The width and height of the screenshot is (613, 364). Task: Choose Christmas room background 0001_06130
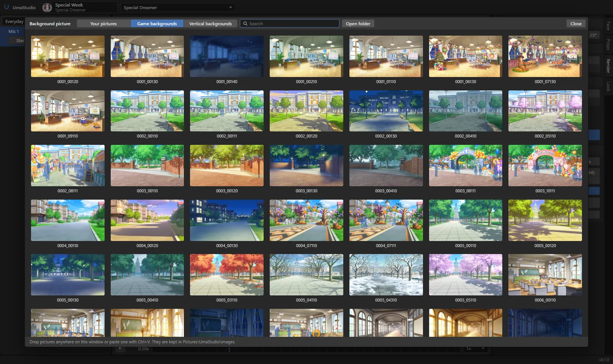465,56
